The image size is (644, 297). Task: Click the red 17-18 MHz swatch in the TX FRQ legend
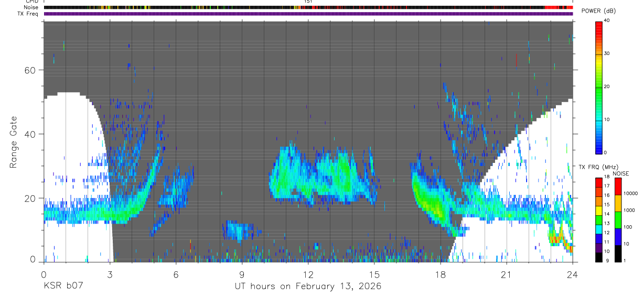[x=599, y=182]
